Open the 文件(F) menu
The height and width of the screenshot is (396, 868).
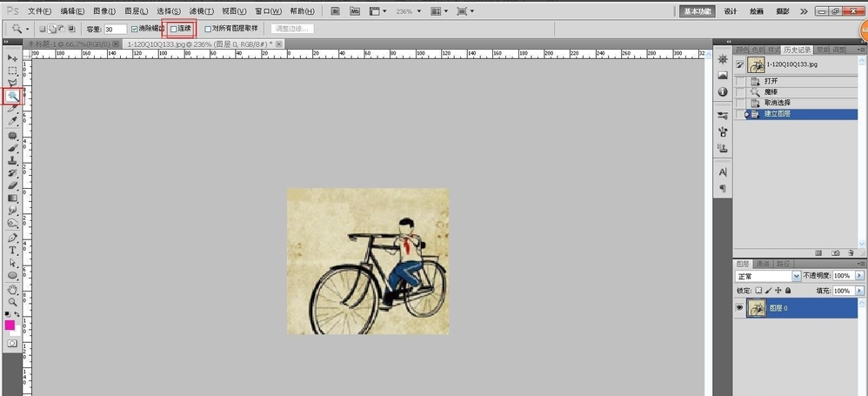[39, 11]
